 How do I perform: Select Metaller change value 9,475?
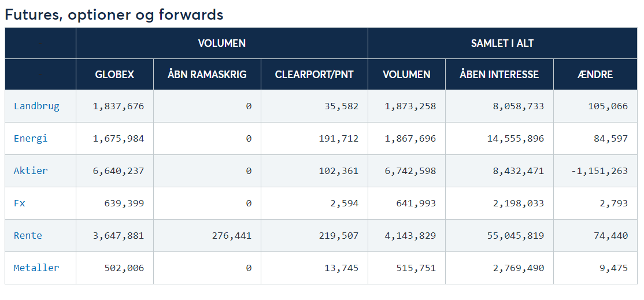pyautogui.click(x=613, y=268)
